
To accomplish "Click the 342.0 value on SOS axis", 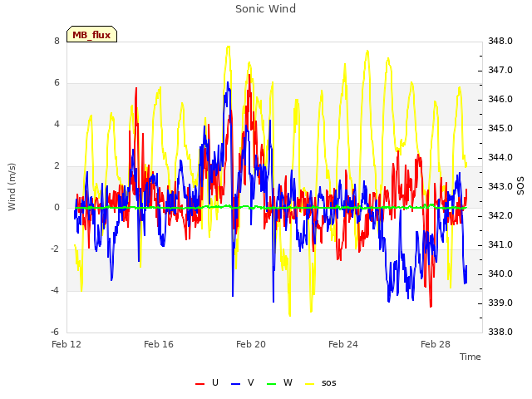I will pos(500,216).
